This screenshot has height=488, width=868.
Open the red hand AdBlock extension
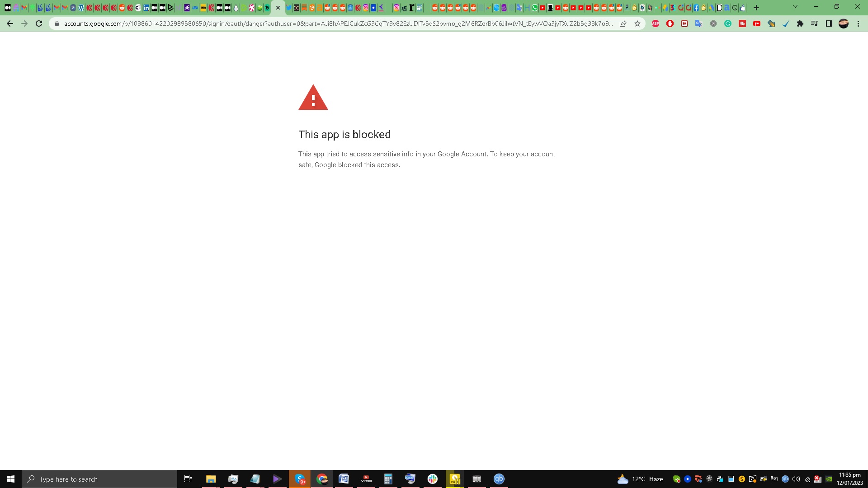670,23
